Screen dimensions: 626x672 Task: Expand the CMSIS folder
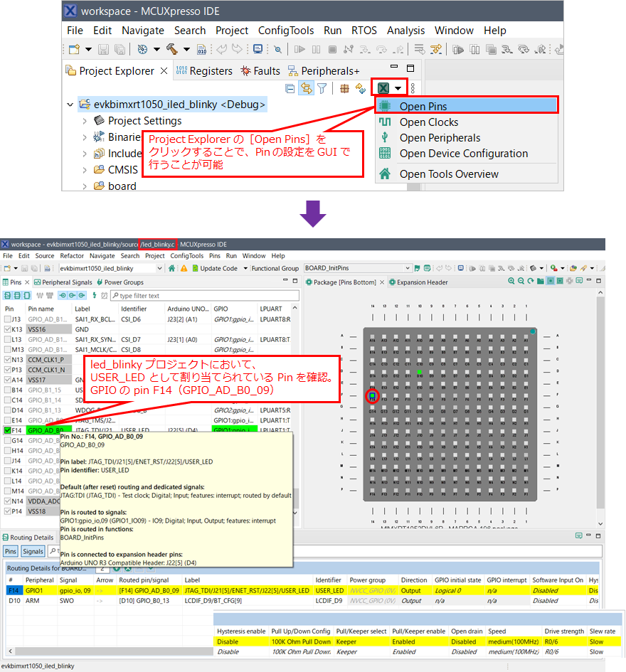(x=83, y=169)
